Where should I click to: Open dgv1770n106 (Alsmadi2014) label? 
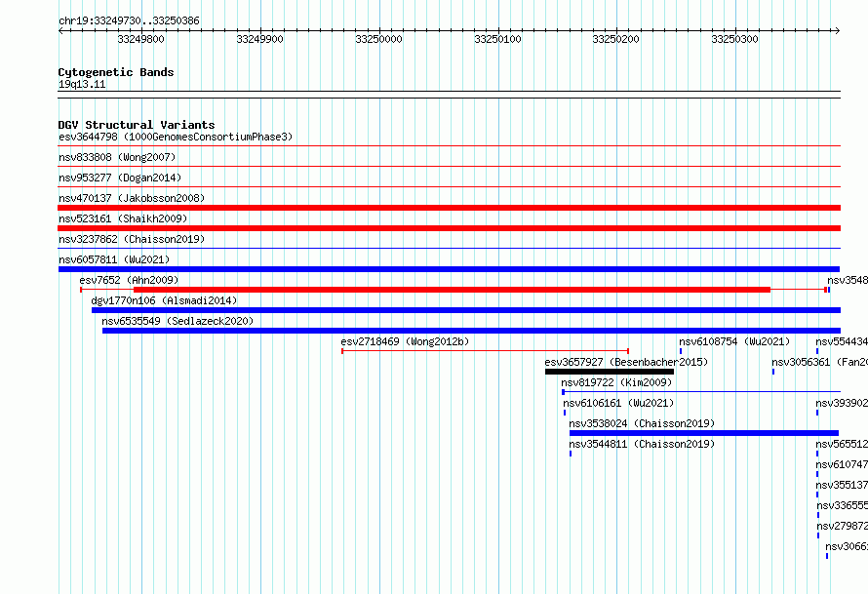164,300
